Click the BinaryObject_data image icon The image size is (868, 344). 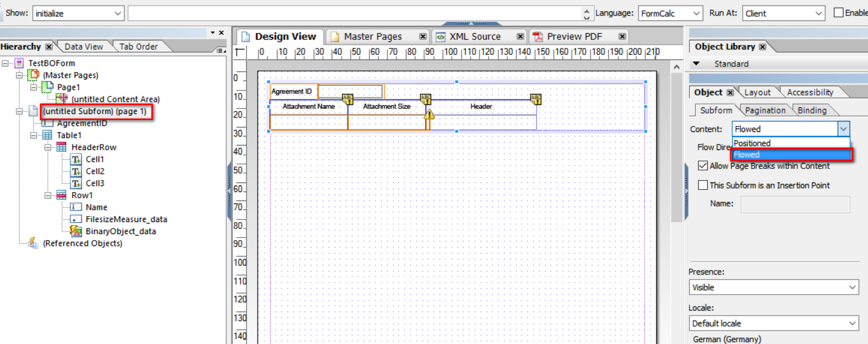pyautogui.click(x=76, y=231)
